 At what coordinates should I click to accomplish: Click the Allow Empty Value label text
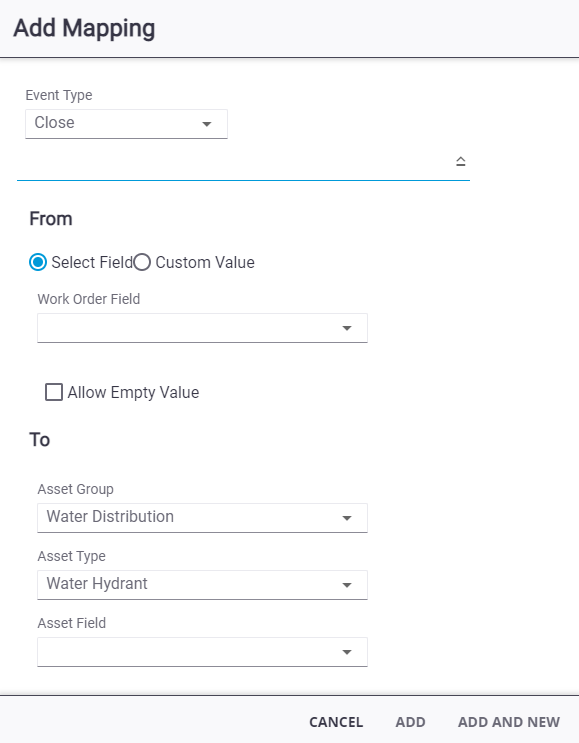point(133,392)
